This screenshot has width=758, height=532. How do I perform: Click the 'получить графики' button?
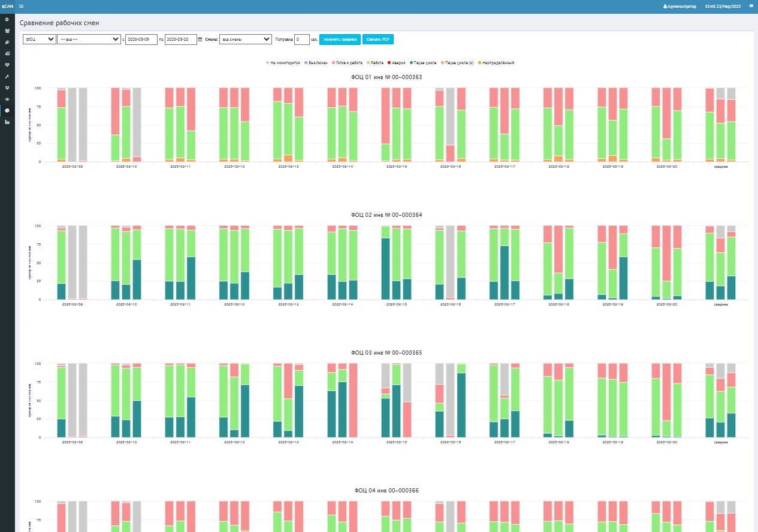click(340, 40)
